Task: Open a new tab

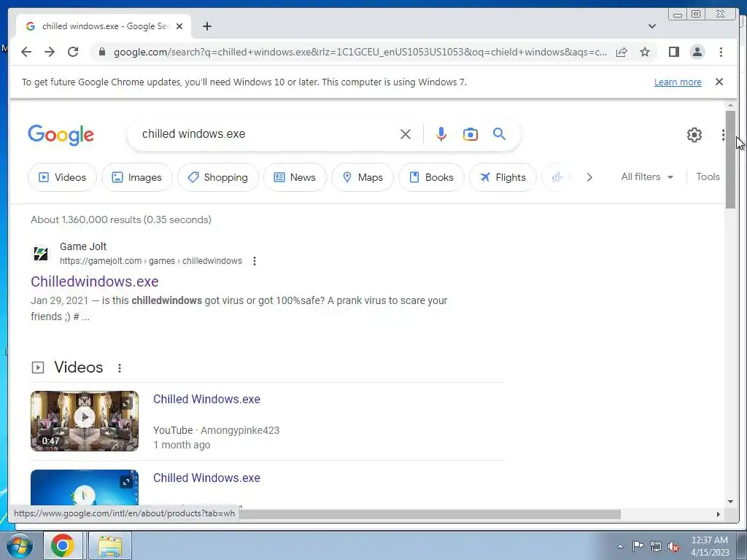Action: tap(206, 26)
